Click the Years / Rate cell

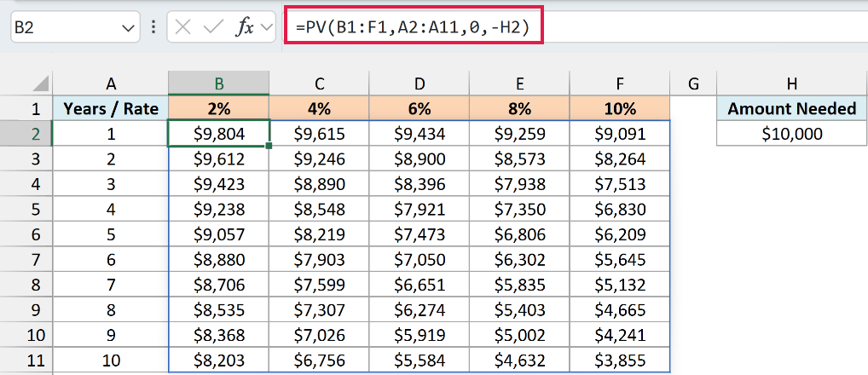click(111, 108)
